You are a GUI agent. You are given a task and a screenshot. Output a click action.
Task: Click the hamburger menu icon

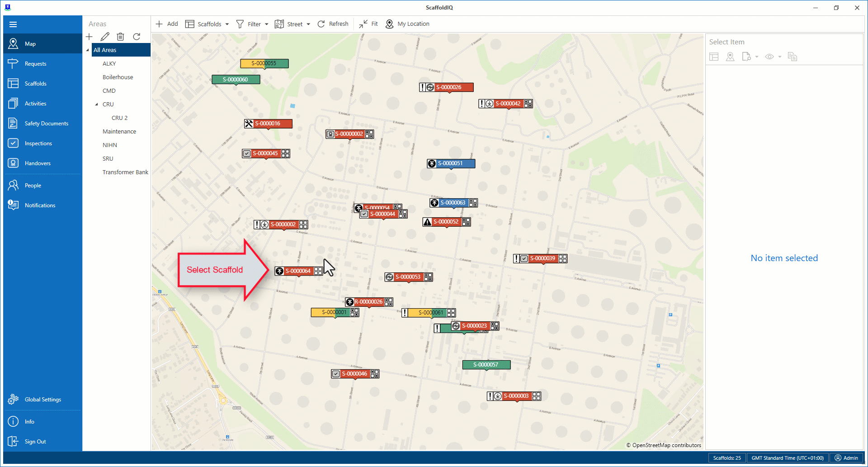(13, 24)
